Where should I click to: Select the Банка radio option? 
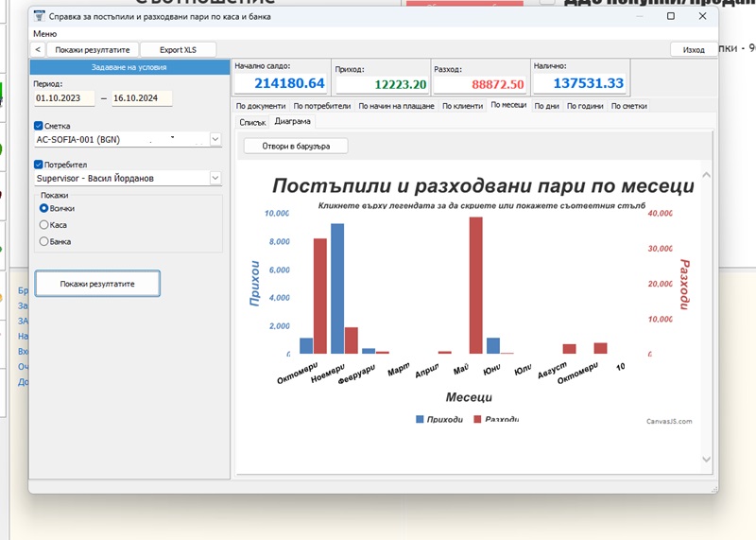43,241
